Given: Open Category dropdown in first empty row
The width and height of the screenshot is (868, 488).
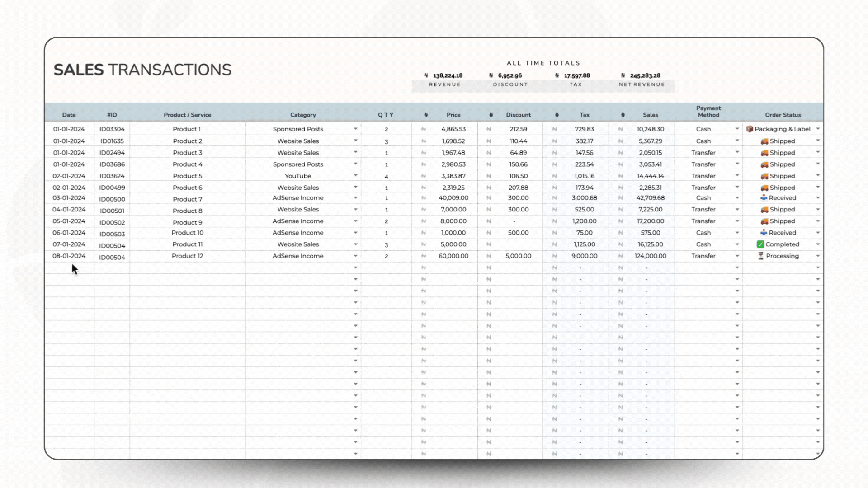Looking at the screenshot, I should point(356,268).
